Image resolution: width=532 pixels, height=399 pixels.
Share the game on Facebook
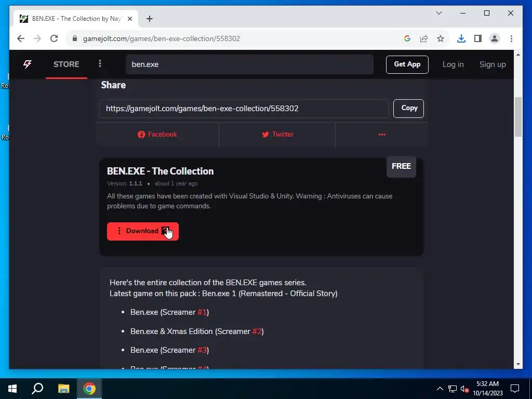(x=157, y=135)
